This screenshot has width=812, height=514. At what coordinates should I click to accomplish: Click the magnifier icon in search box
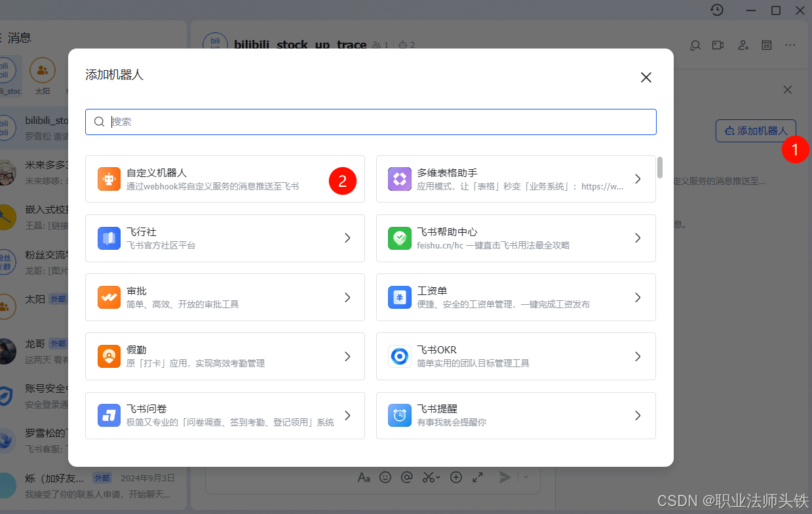point(100,122)
